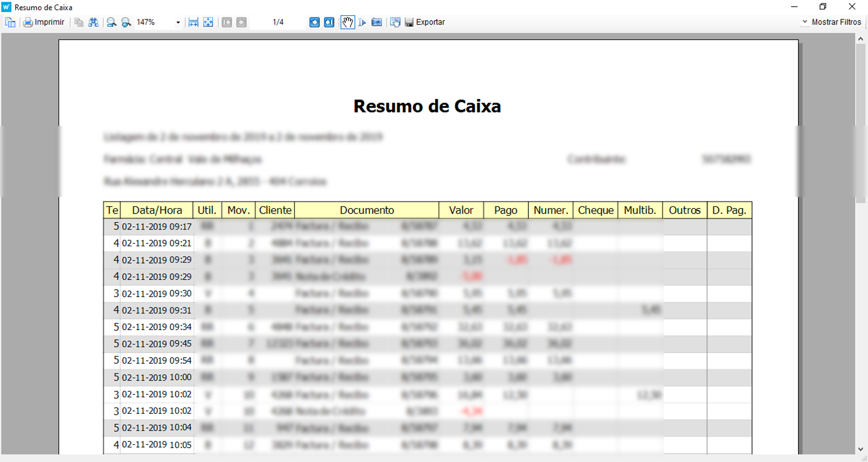This screenshot has width=868, height=462.
Task: Expand the Mostrar Filtros panel
Action: coord(832,22)
